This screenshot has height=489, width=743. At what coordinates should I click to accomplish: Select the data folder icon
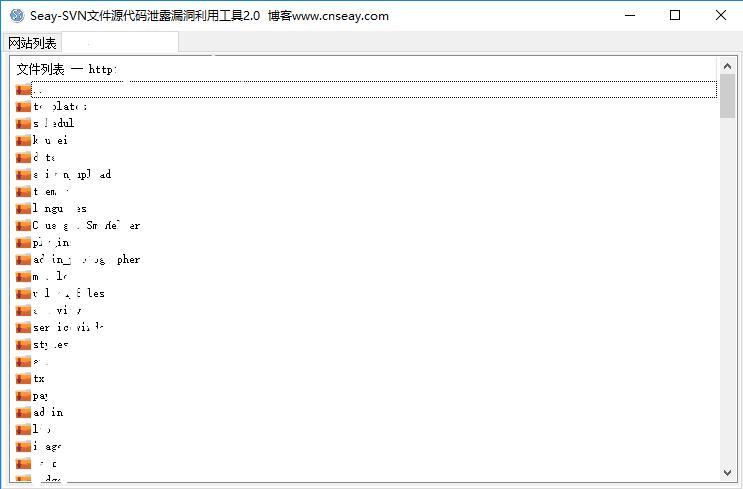(23, 157)
